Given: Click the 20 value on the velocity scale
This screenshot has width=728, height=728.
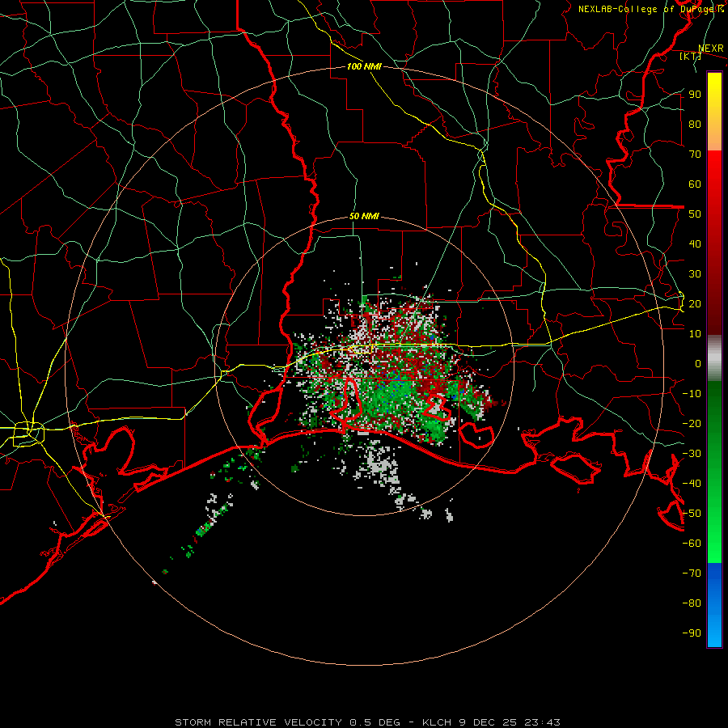Looking at the screenshot, I should pyautogui.click(x=695, y=304).
